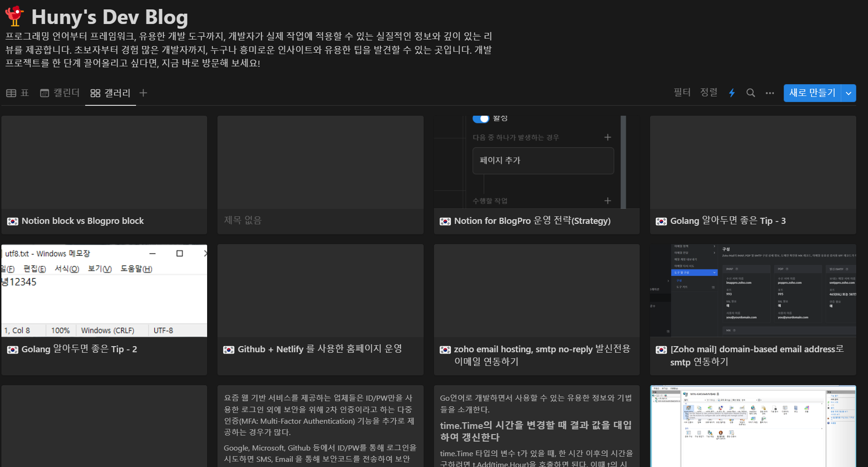The height and width of the screenshot is (467, 868).
Task: Click the blog description paragraph text
Action: (249, 49)
